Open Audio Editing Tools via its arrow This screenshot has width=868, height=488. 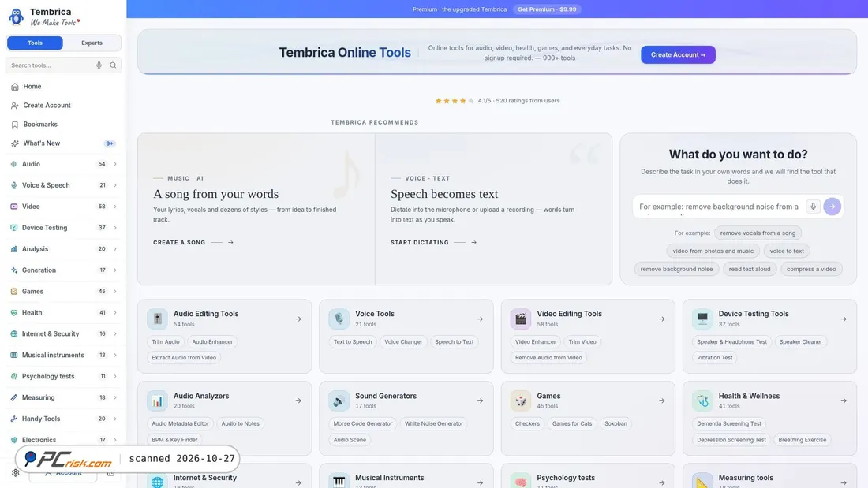coord(298,319)
